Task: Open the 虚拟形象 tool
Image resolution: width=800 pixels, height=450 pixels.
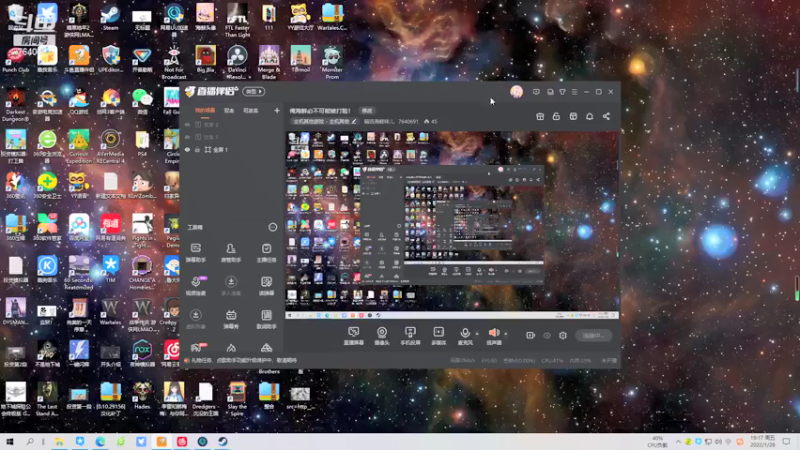Action: coord(195,319)
